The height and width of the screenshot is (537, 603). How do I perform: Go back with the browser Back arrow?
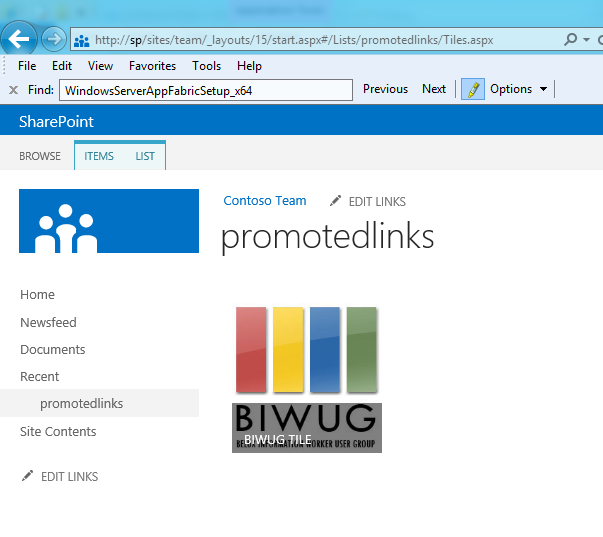[18, 38]
